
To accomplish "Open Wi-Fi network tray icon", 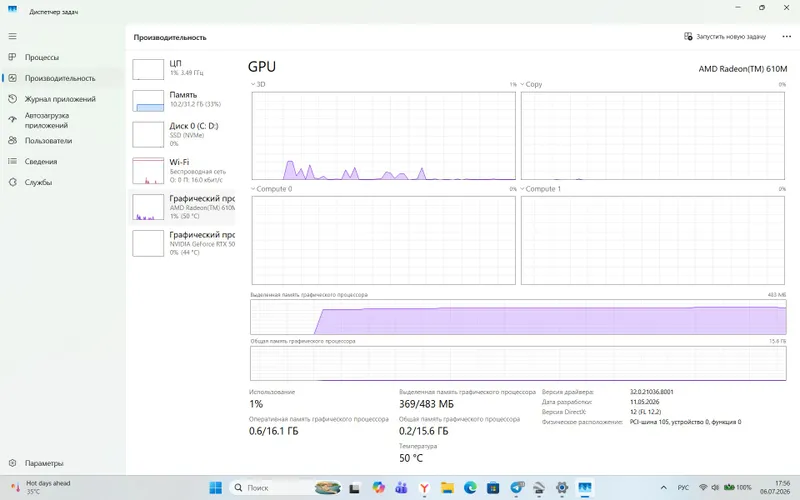I will 704,488.
